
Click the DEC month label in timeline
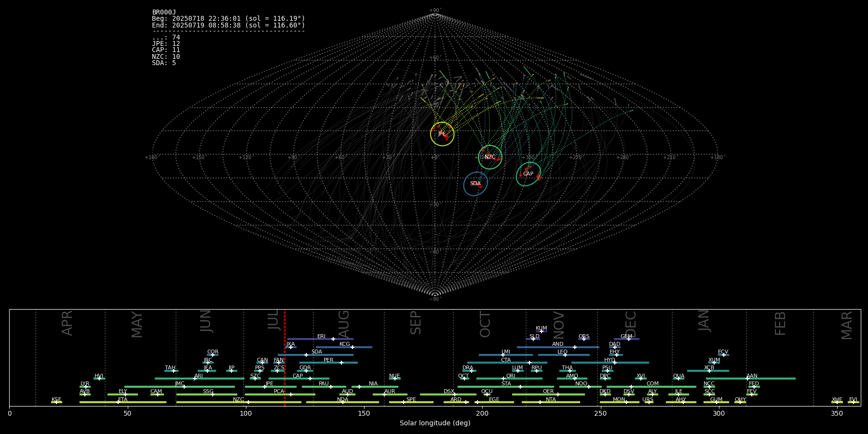[x=631, y=324]
